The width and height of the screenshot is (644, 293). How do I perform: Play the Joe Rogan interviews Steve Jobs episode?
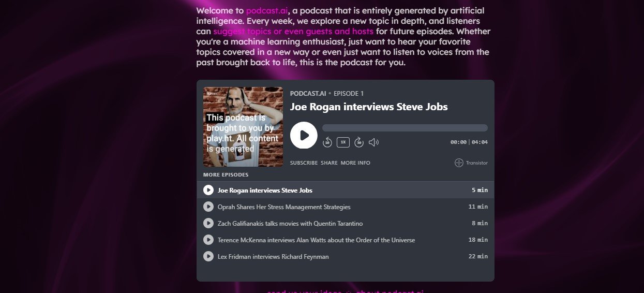(304, 135)
